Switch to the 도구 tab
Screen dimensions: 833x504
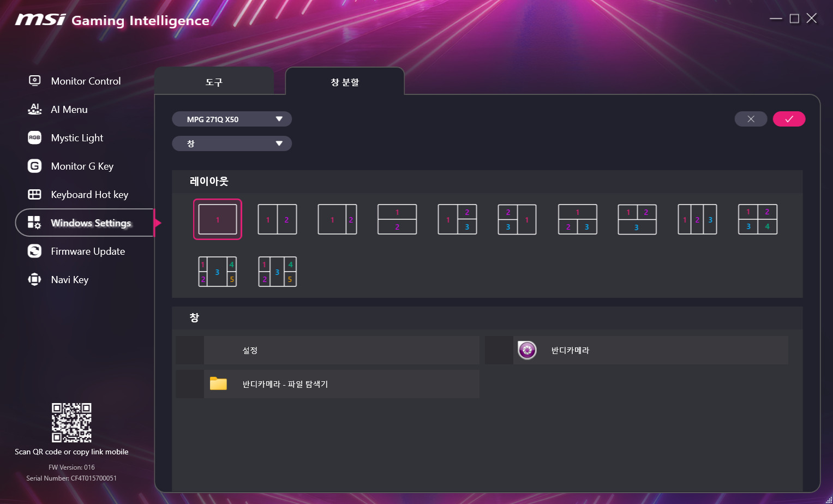click(214, 82)
